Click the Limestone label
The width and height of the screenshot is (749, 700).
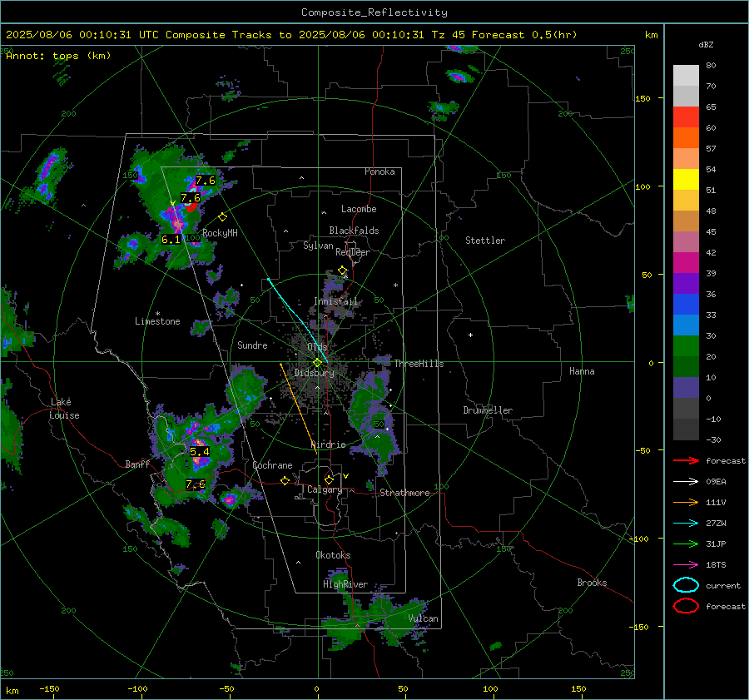click(x=157, y=321)
